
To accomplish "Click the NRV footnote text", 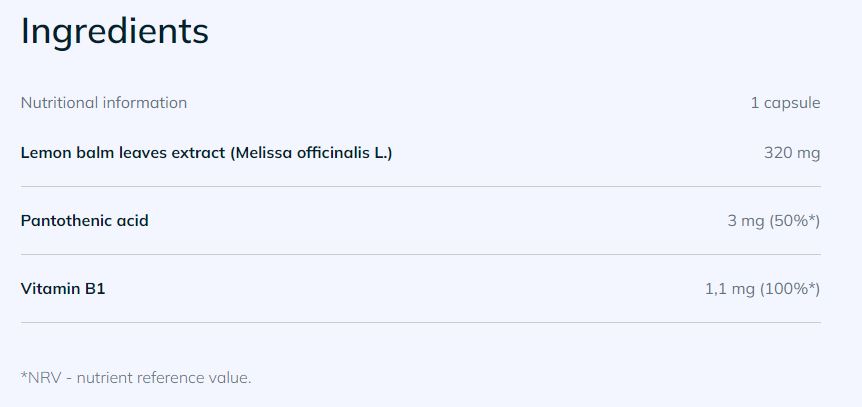I will (x=135, y=377).
